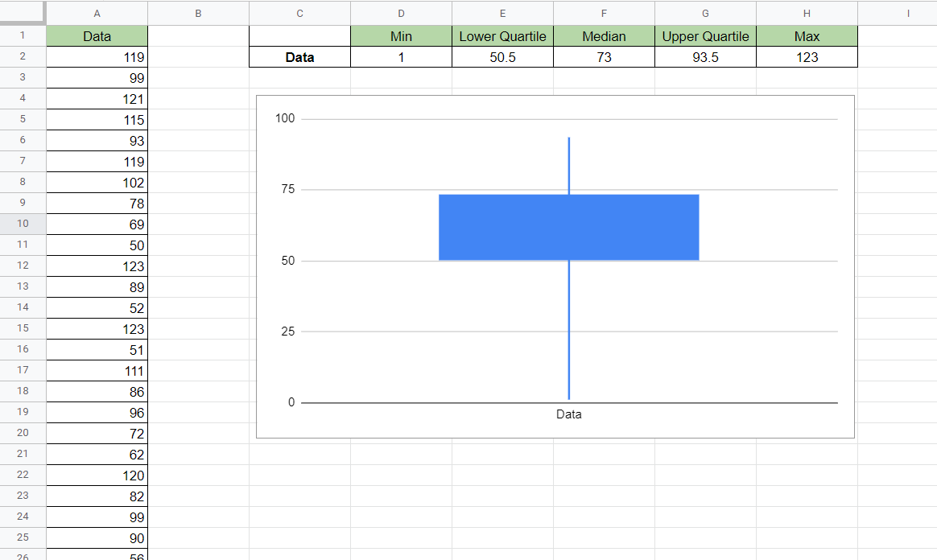Viewport: 937px width, 560px height.
Task: Click cell containing 111
Action: click(x=97, y=370)
